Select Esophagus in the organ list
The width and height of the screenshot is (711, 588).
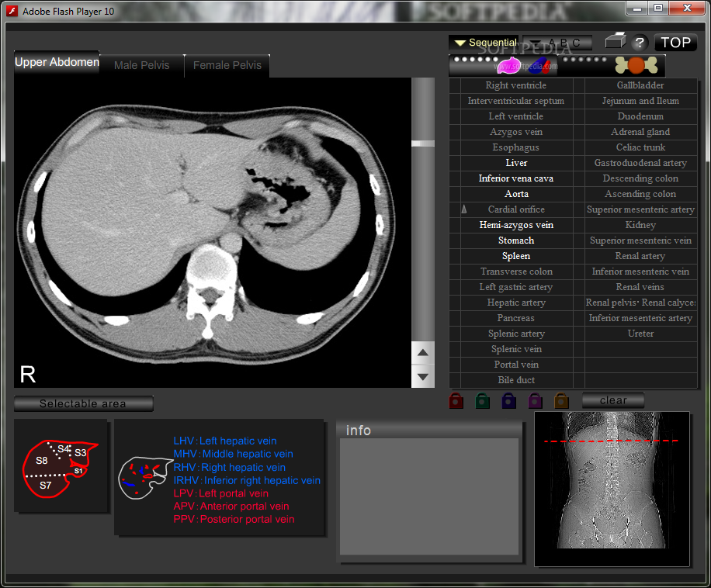pyautogui.click(x=516, y=147)
